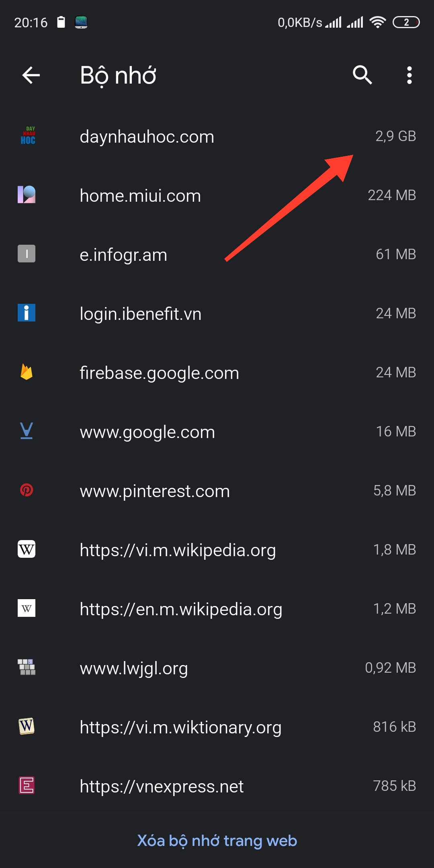Tap the Wi-Fi status bar icon
The width and height of the screenshot is (434, 868).
(x=377, y=22)
